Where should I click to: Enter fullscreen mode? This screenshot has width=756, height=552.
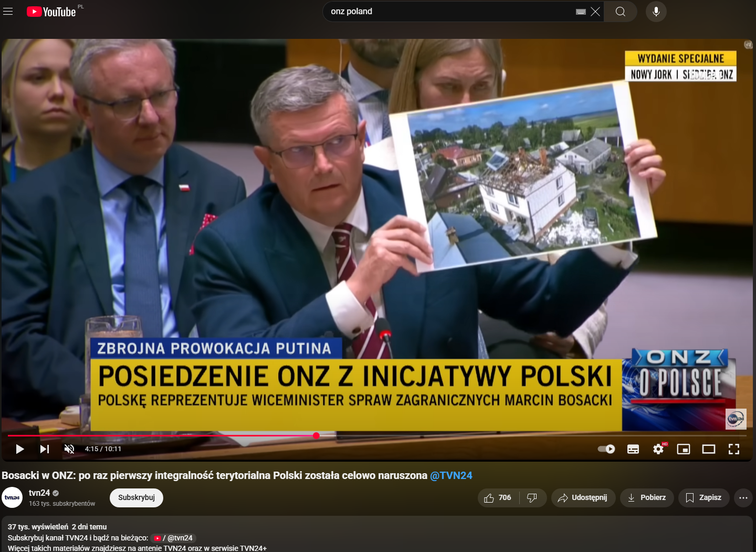pos(734,449)
